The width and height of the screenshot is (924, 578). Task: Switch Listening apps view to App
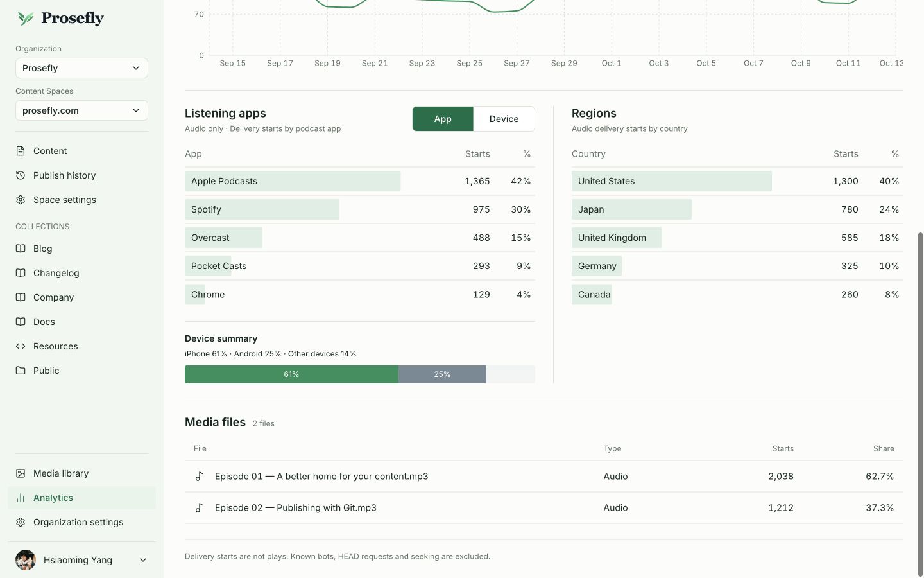[443, 119]
